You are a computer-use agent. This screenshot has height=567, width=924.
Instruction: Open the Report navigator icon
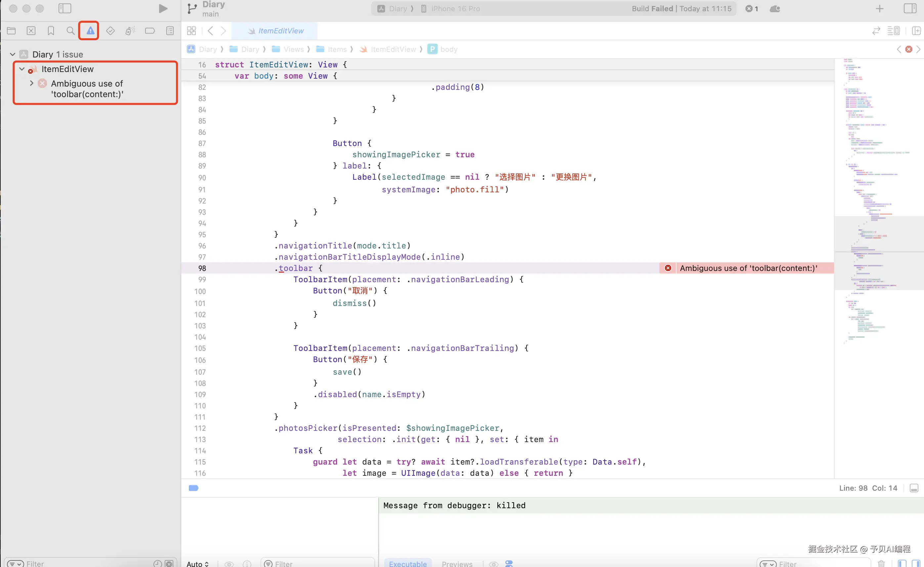(170, 31)
